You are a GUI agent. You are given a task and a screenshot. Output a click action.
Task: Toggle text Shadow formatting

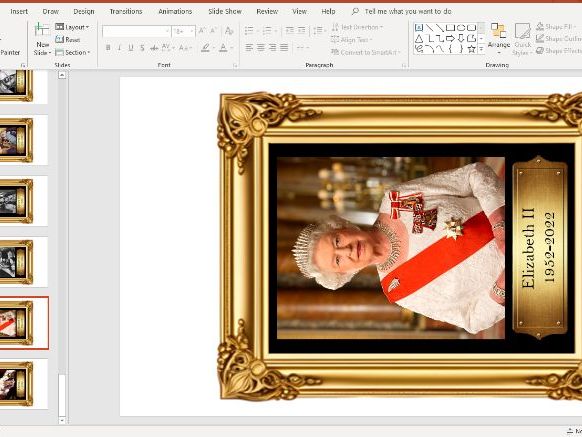(142, 48)
